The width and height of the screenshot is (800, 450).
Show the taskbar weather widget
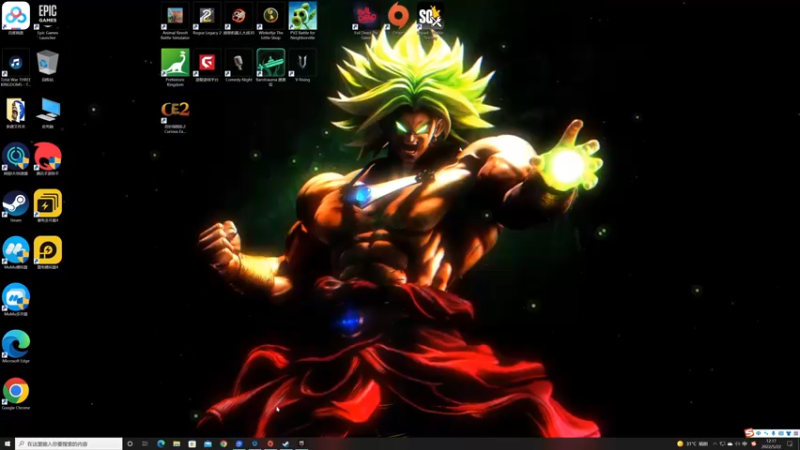point(692,444)
